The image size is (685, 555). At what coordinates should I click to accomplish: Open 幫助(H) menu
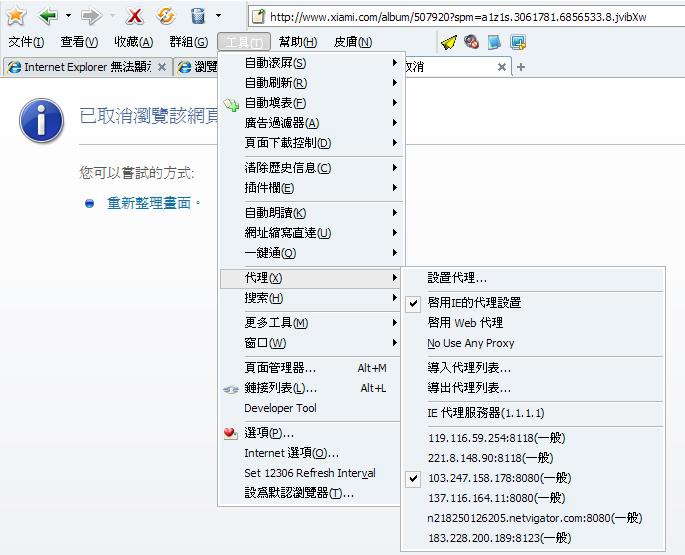pyautogui.click(x=298, y=42)
